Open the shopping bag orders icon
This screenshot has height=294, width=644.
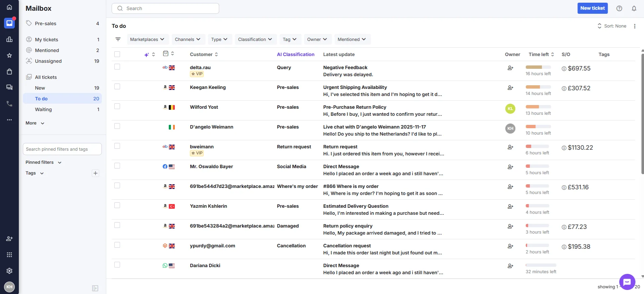click(x=9, y=71)
